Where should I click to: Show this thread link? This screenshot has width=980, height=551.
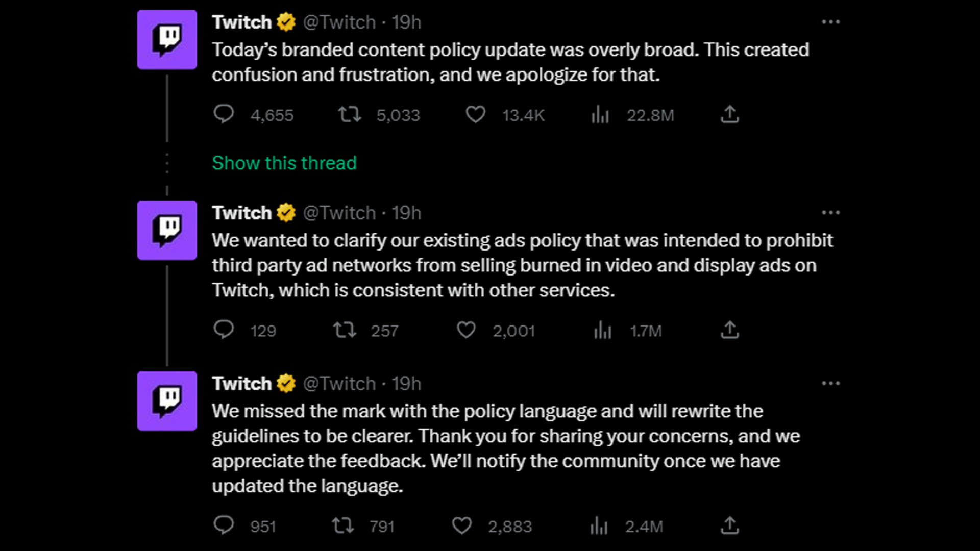coord(284,163)
